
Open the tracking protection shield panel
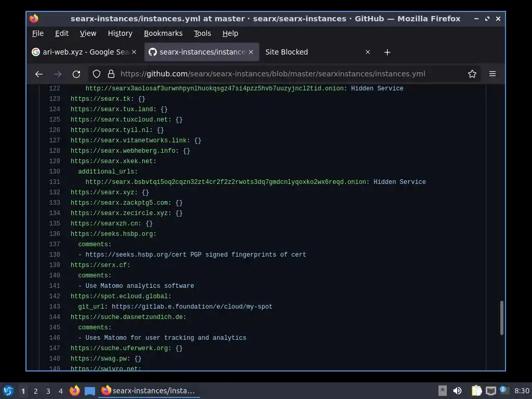coord(97,74)
